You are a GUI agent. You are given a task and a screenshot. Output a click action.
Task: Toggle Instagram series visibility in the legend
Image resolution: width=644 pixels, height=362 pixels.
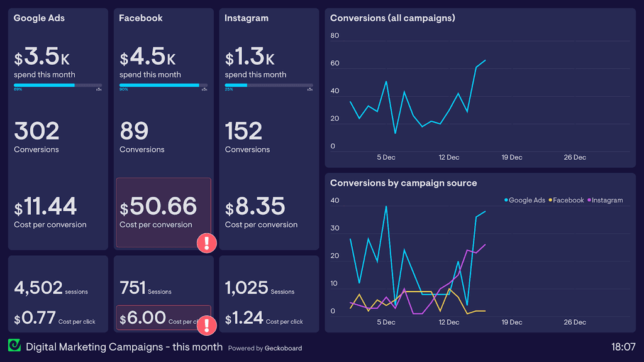606,200
